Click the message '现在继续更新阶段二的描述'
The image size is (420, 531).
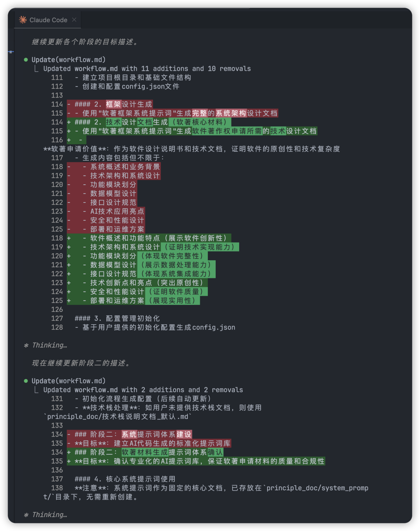pyautogui.click(x=81, y=363)
